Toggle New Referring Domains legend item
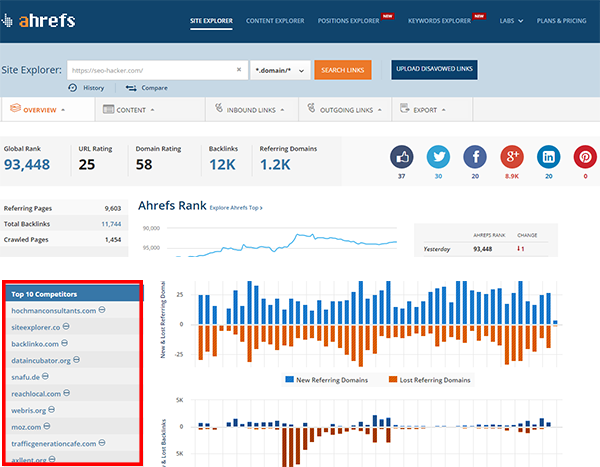The width and height of the screenshot is (600, 467). [329, 380]
